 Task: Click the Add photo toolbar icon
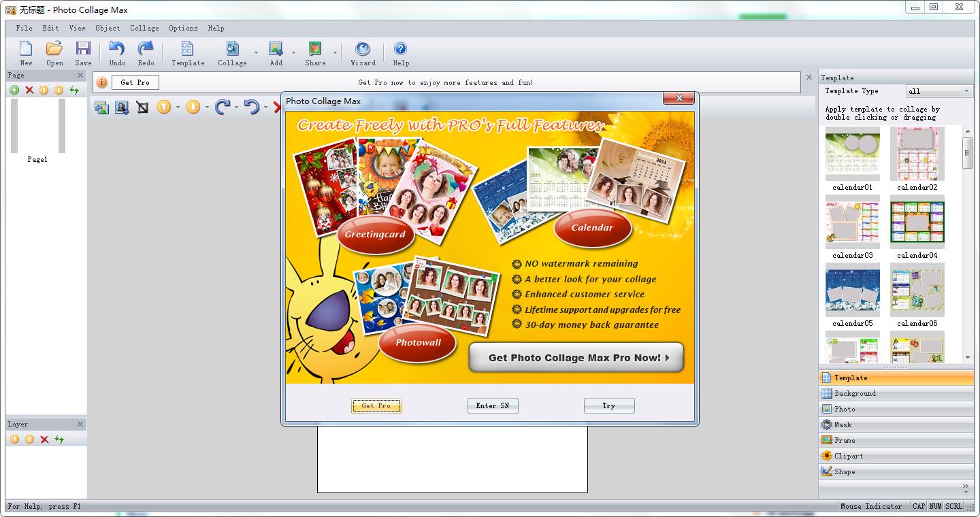(x=276, y=49)
